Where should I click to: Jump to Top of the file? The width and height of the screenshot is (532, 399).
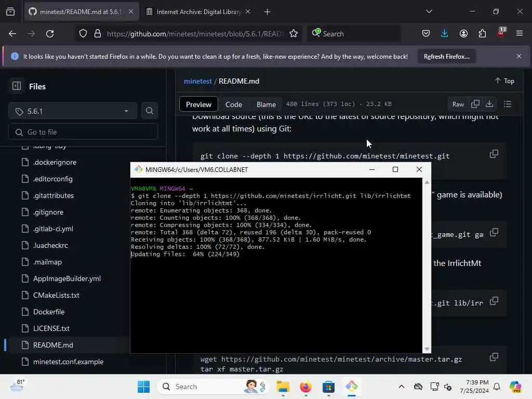pos(504,81)
